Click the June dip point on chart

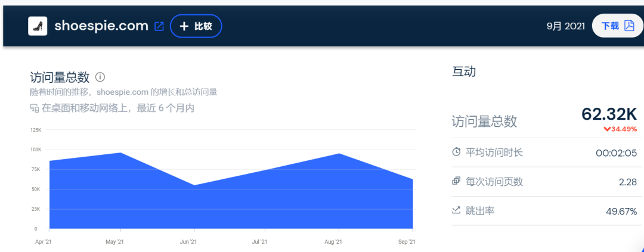coord(194,185)
